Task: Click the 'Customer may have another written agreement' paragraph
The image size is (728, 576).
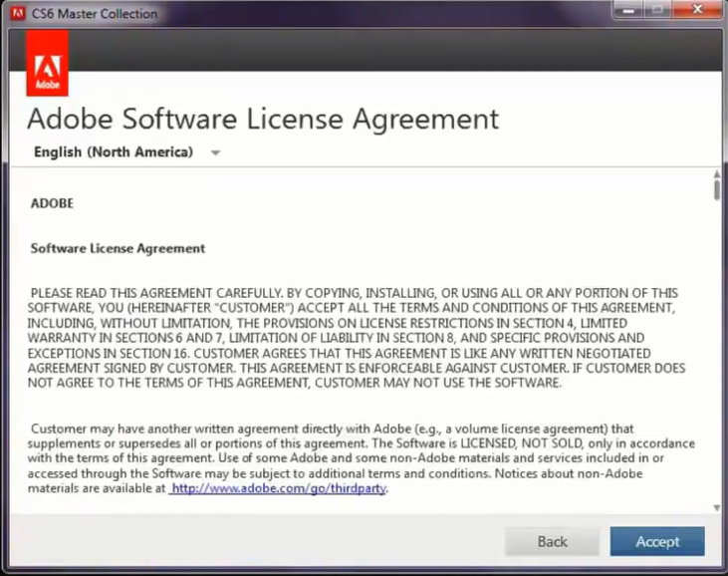Action: pos(361,458)
